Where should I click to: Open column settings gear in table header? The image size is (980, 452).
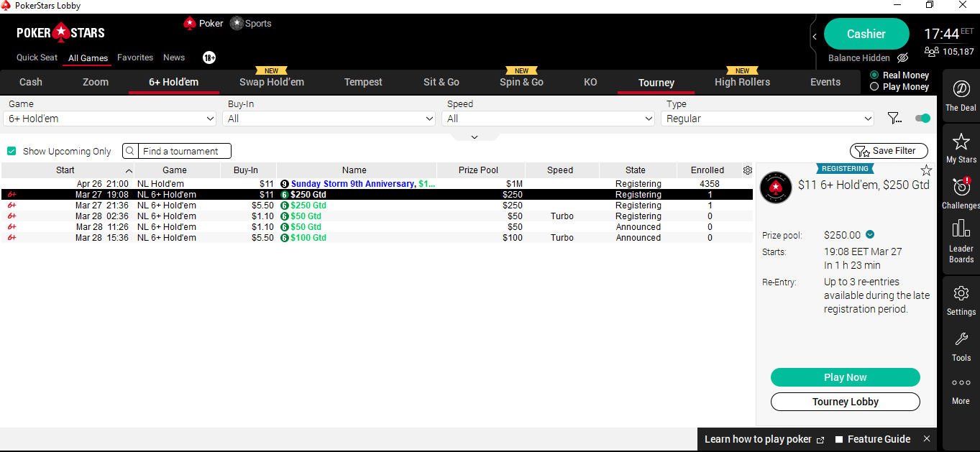pos(748,170)
